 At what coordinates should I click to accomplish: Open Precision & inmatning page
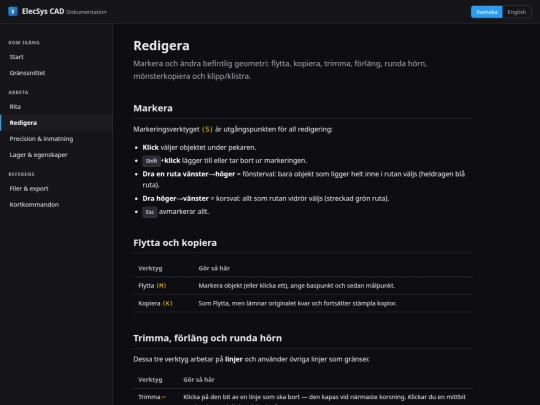pos(56,139)
